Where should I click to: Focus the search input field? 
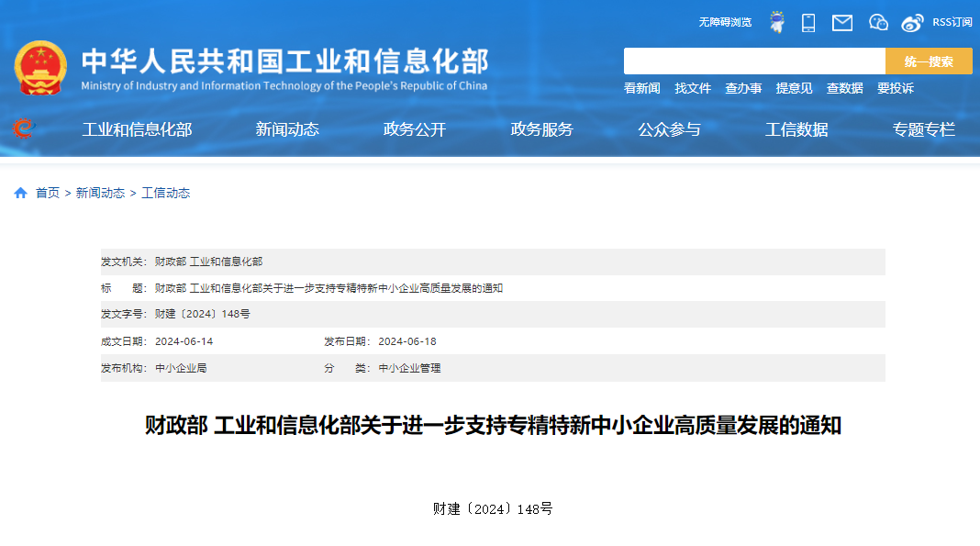tap(753, 61)
